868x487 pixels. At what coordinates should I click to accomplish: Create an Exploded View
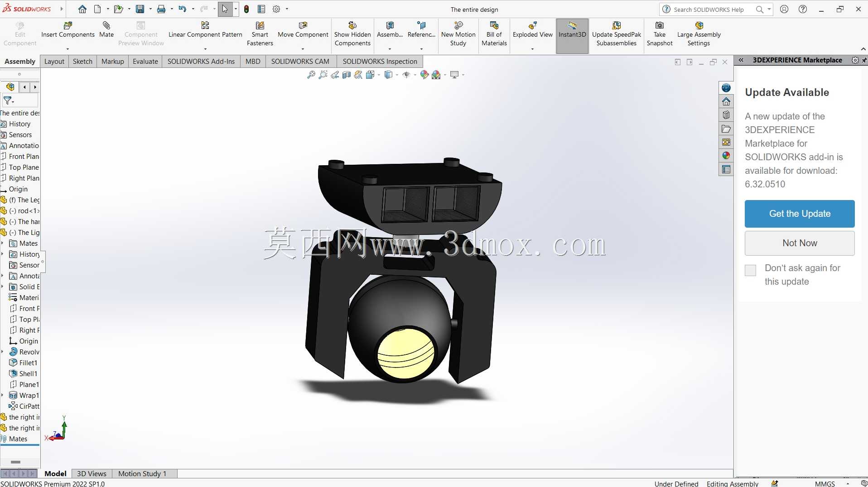(x=533, y=30)
